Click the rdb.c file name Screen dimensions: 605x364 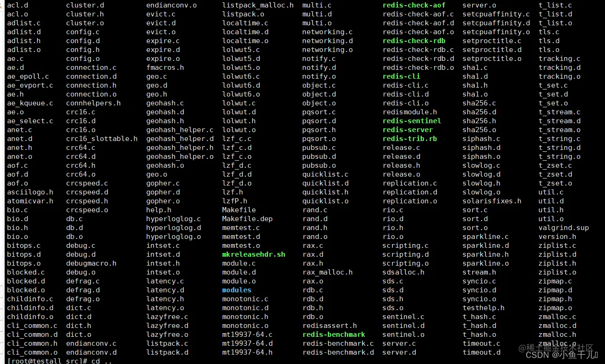pos(313,290)
